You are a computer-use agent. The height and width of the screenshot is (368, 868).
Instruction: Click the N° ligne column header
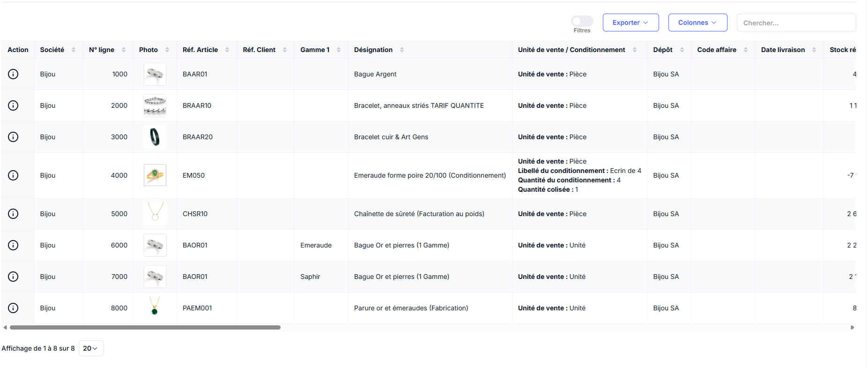tap(102, 50)
